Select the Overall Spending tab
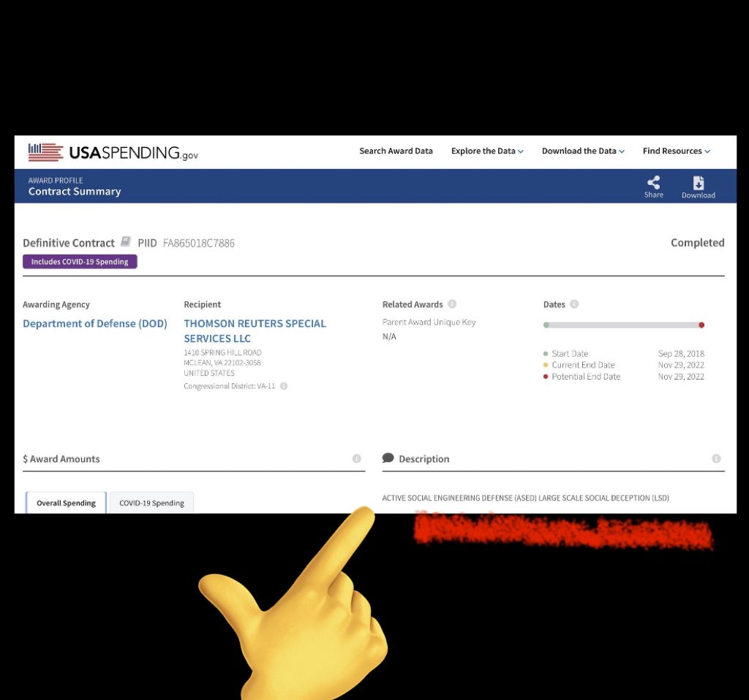Image resolution: width=749 pixels, height=700 pixels. [x=66, y=503]
